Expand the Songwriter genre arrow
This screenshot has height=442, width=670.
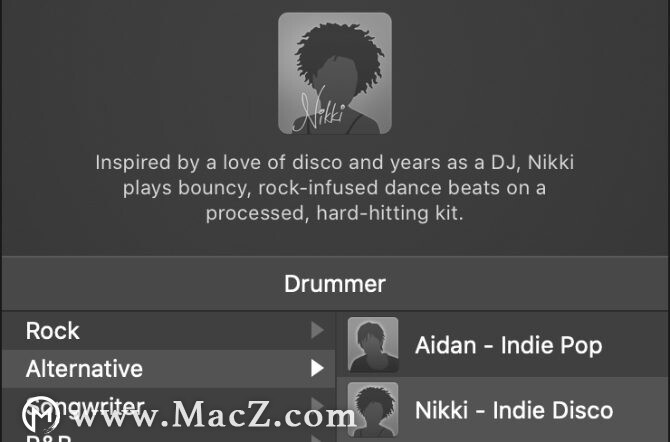tap(317, 404)
